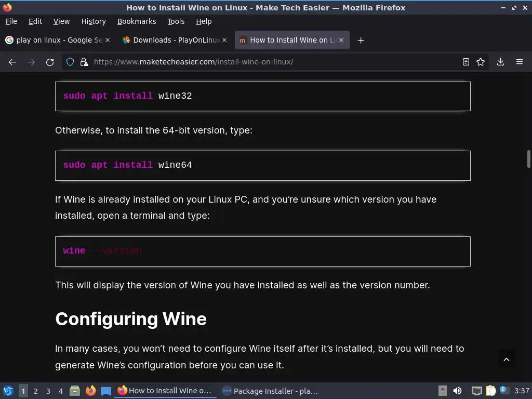Click the 'sudo apt install wine32' code block
532x399 pixels.
[262, 96]
